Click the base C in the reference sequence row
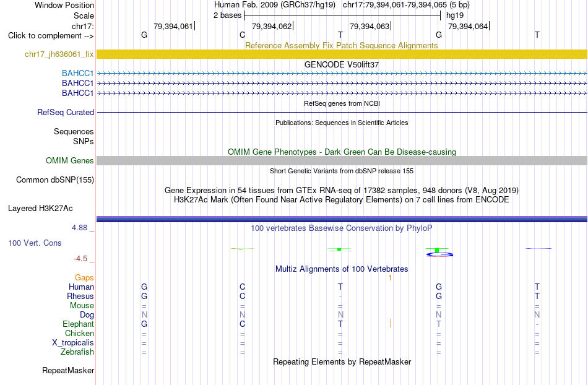 (x=242, y=35)
